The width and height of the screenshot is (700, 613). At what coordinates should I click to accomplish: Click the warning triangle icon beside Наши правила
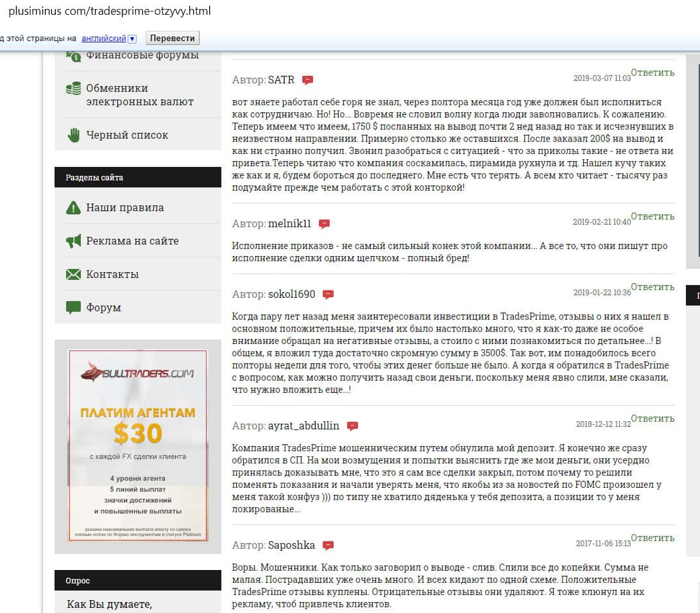[x=73, y=207]
